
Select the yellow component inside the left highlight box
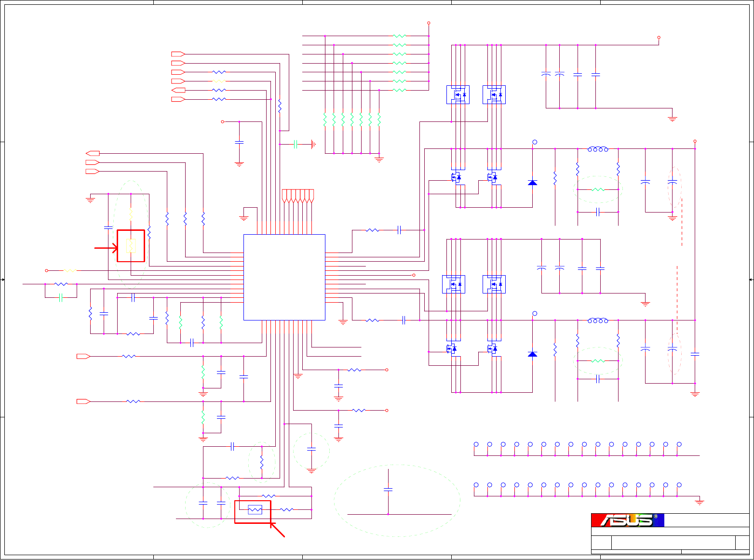[131, 246]
